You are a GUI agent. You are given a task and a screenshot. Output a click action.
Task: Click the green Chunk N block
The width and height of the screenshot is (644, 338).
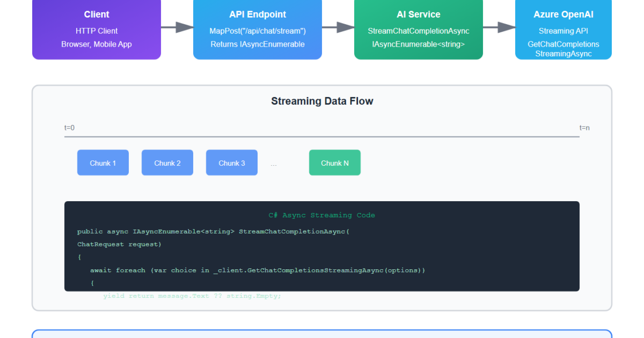click(335, 163)
